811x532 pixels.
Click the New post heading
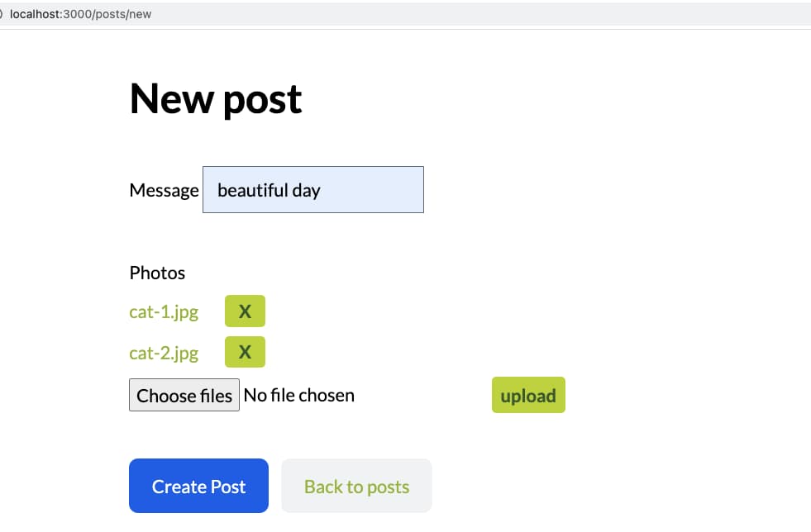point(215,97)
